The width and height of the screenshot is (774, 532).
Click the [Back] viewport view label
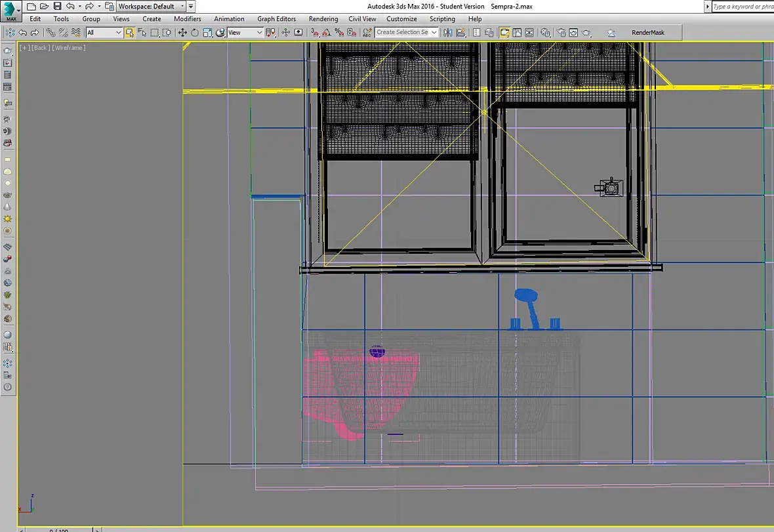[x=40, y=48]
